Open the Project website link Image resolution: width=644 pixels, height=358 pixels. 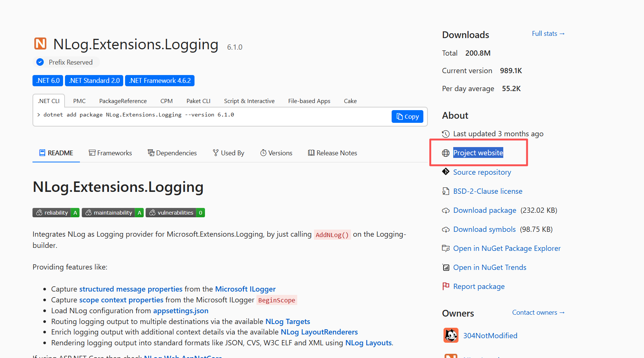[478, 153]
